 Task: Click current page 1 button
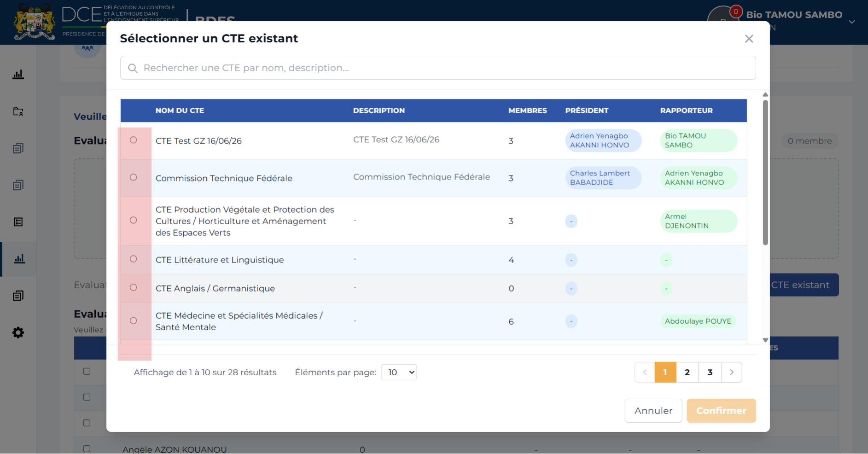pos(665,372)
